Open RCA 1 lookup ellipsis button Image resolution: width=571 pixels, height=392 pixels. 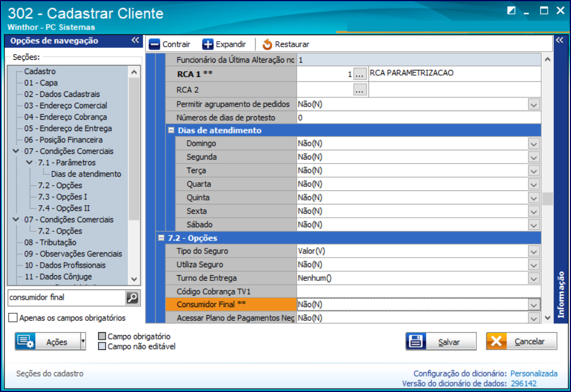[x=359, y=74]
